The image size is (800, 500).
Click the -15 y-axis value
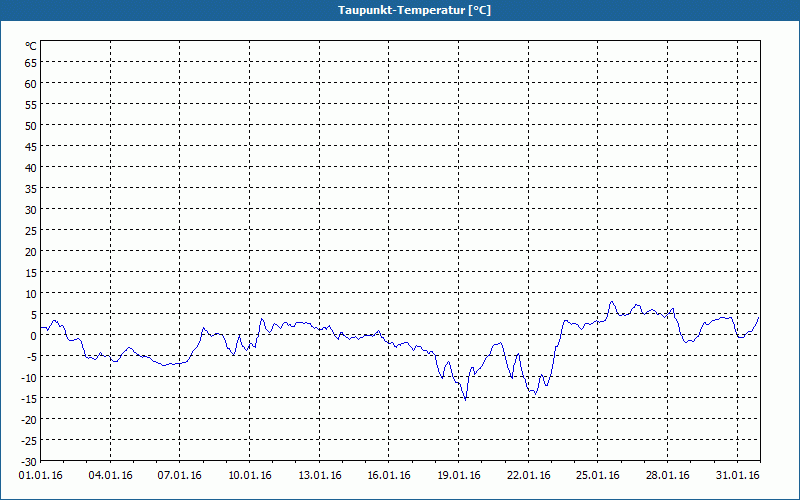pos(29,398)
